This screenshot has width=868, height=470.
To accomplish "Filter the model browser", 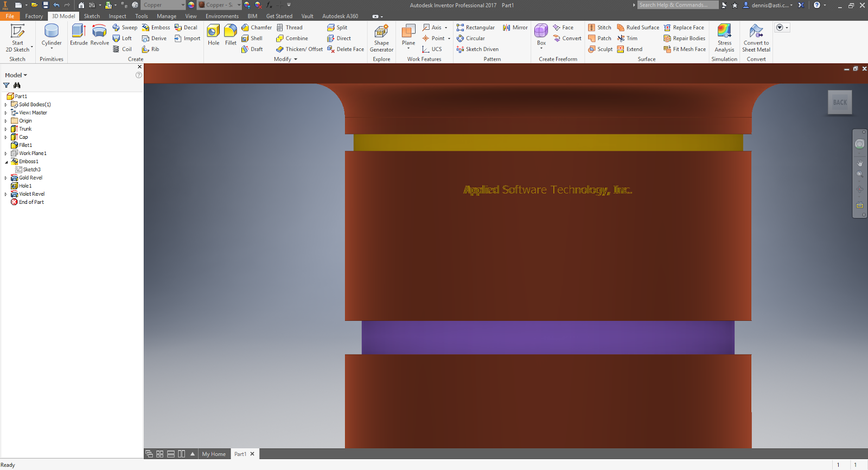I will point(7,85).
